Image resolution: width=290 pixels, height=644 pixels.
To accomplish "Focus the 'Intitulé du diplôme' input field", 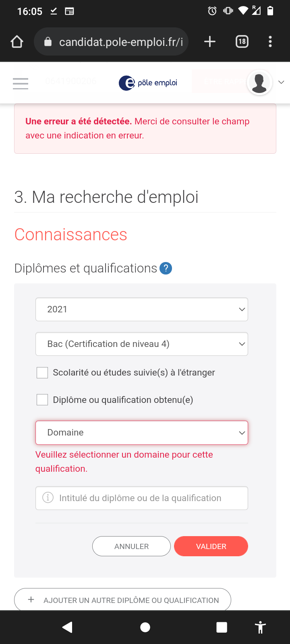I will [x=149, y=498].
